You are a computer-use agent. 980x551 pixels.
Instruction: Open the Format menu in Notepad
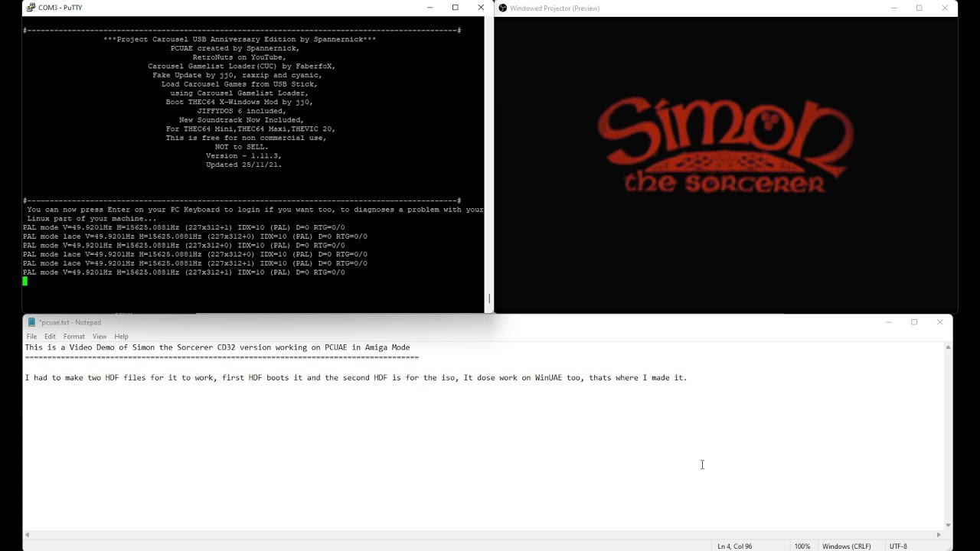pyautogui.click(x=74, y=337)
